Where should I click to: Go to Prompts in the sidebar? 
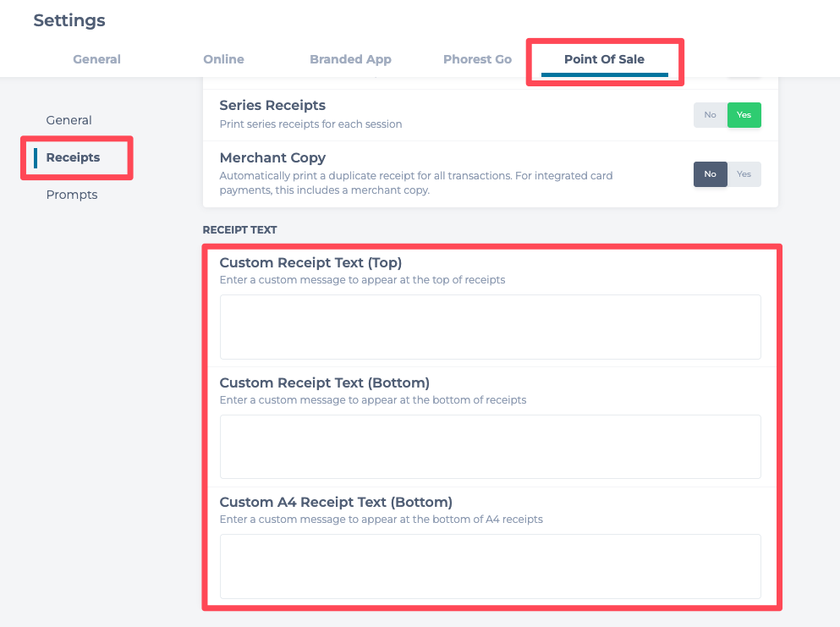tap(72, 195)
